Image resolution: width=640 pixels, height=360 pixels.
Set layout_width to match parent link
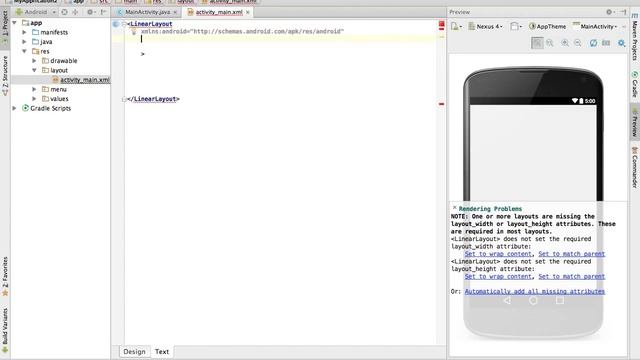pyautogui.click(x=571, y=254)
